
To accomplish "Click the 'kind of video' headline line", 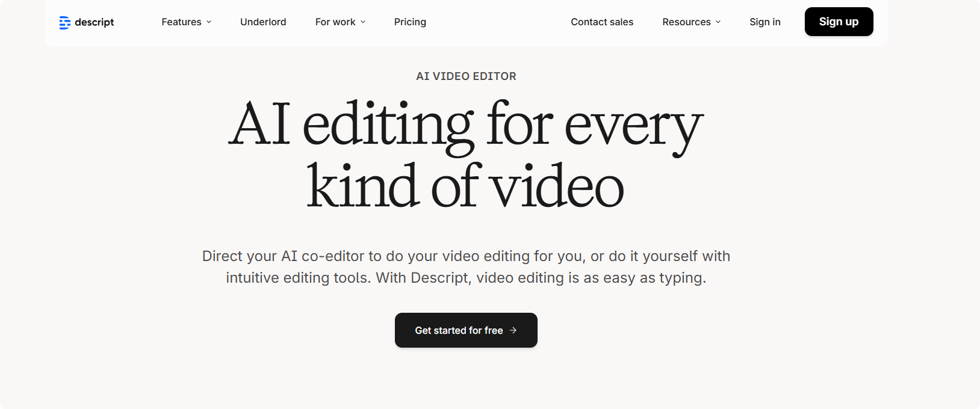I will pyautogui.click(x=466, y=186).
